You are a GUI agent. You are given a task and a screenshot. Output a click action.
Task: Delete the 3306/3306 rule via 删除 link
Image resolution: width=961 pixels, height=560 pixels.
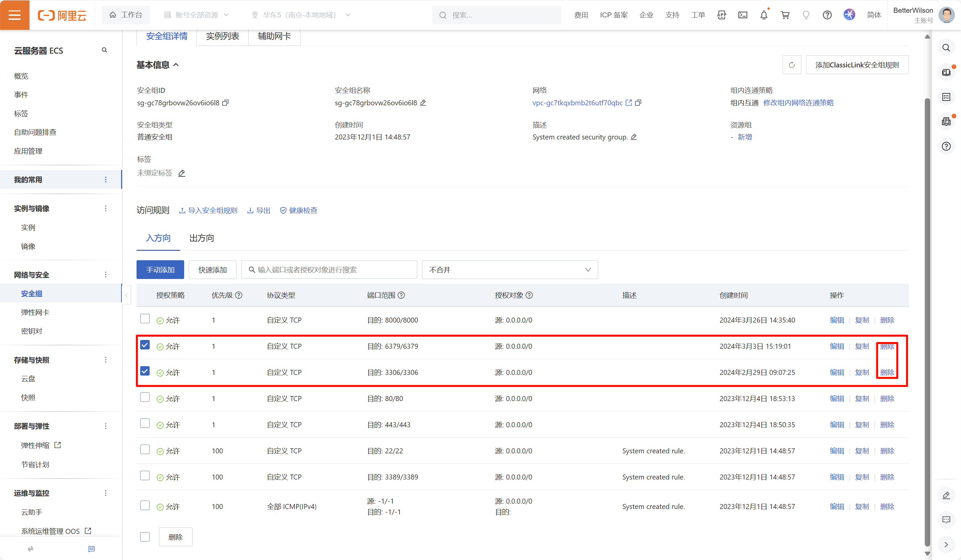pos(887,373)
